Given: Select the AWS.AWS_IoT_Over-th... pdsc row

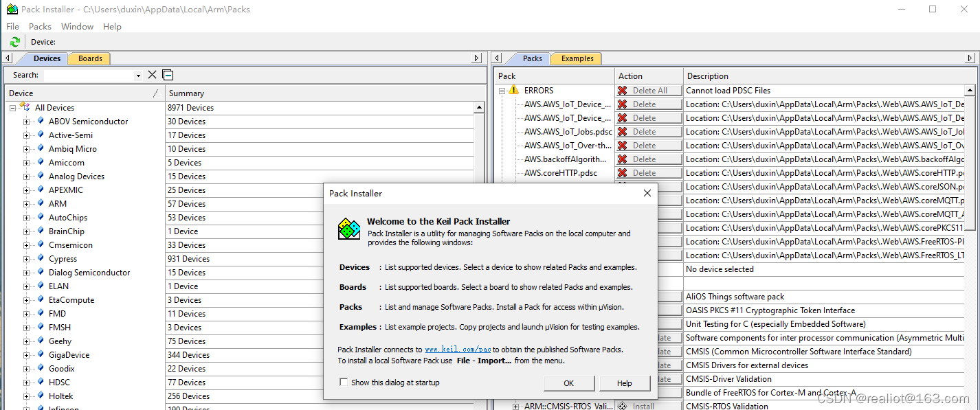Looking at the screenshot, I should click(x=568, y=146).
